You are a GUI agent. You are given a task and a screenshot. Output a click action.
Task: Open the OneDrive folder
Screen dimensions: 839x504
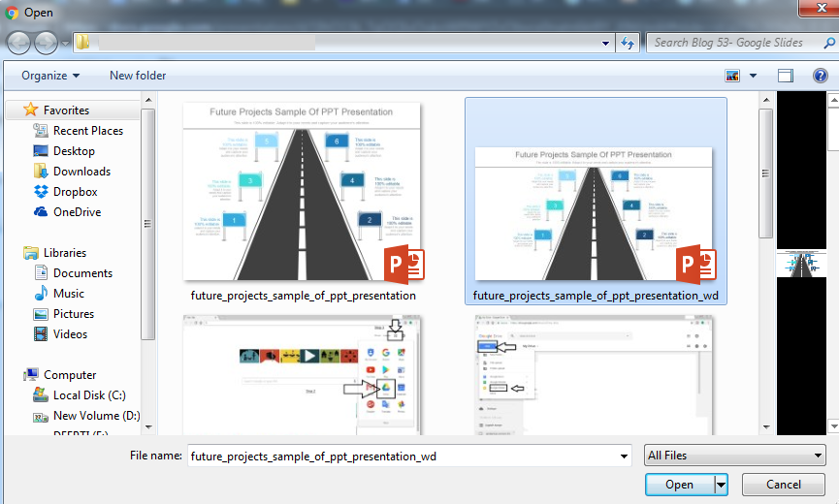point(77,211)
